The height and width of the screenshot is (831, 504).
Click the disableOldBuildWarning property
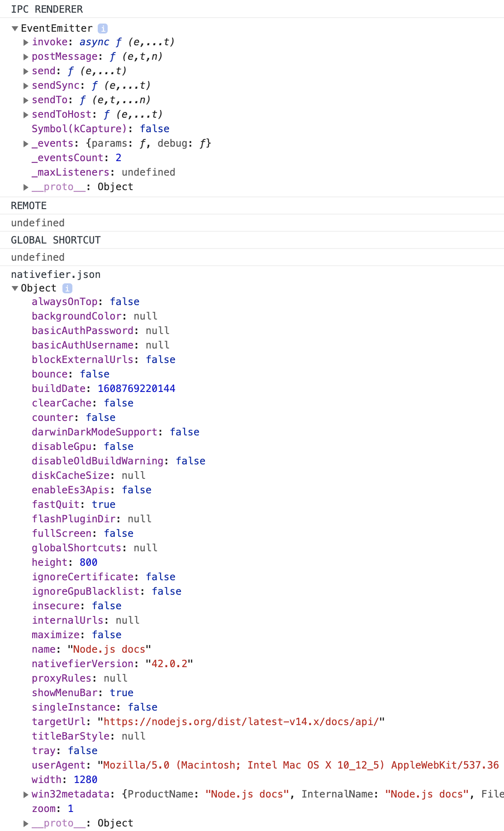click(x=97, y=461)
